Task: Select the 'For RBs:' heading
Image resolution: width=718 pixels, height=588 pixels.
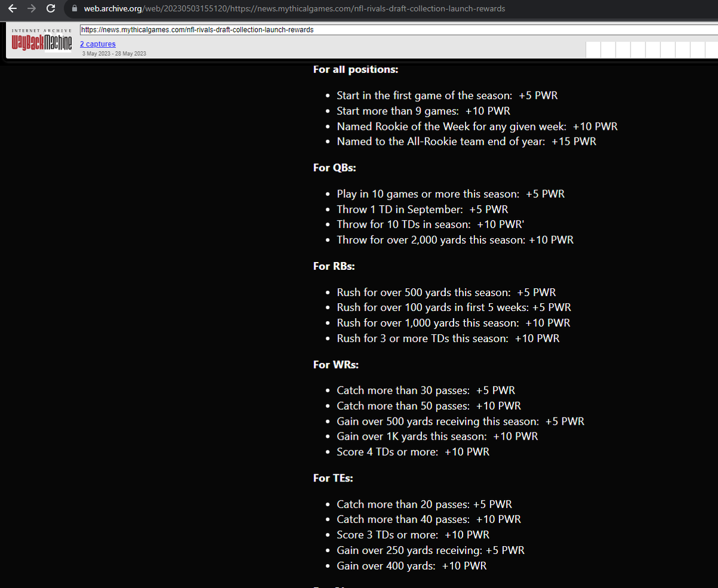Action: pyautogui.click(x=334, y=266)
